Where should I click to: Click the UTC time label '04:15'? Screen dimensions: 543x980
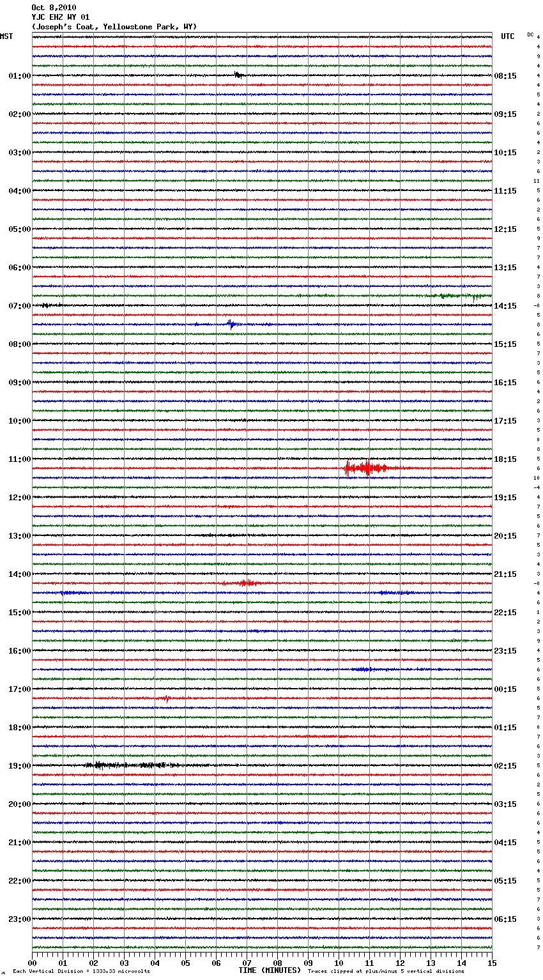point(505,843)
